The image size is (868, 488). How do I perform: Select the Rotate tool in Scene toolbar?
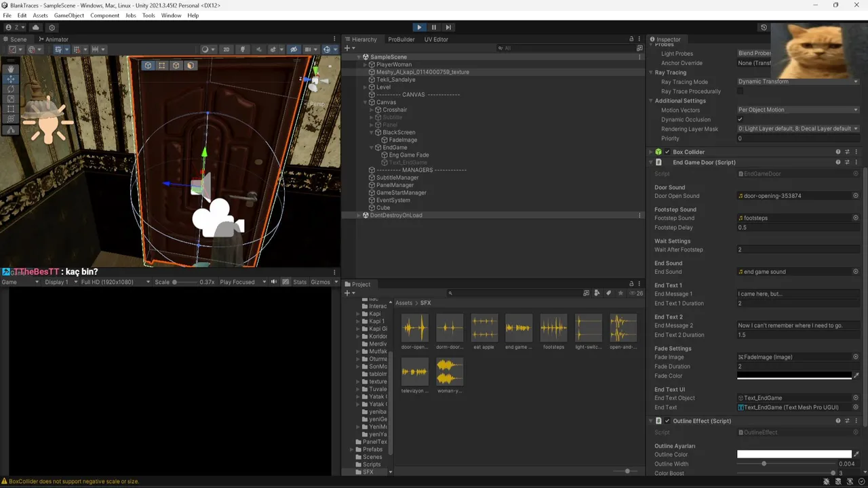point(11,89)
